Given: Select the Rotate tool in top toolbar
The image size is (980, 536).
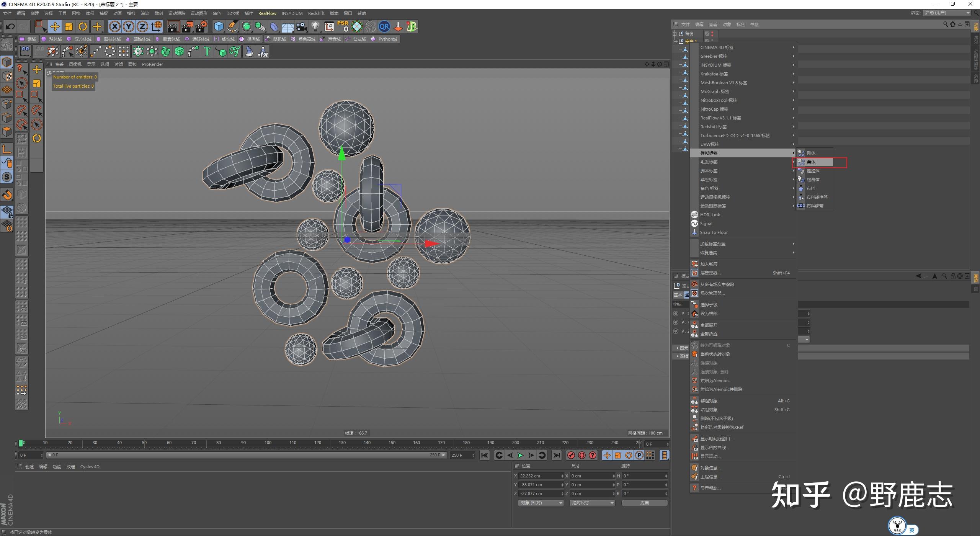Looking at the screenshot, I should (x=83, y=26).
